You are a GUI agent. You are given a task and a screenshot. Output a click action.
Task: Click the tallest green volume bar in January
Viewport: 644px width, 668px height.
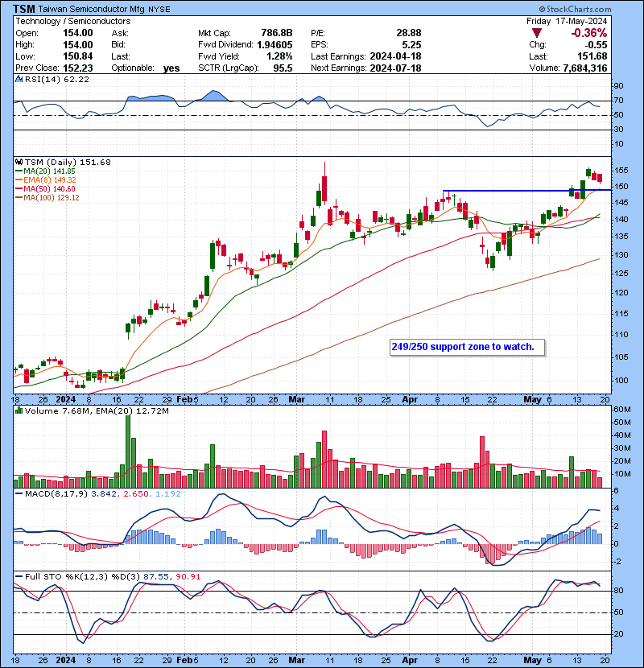(128, 451)
